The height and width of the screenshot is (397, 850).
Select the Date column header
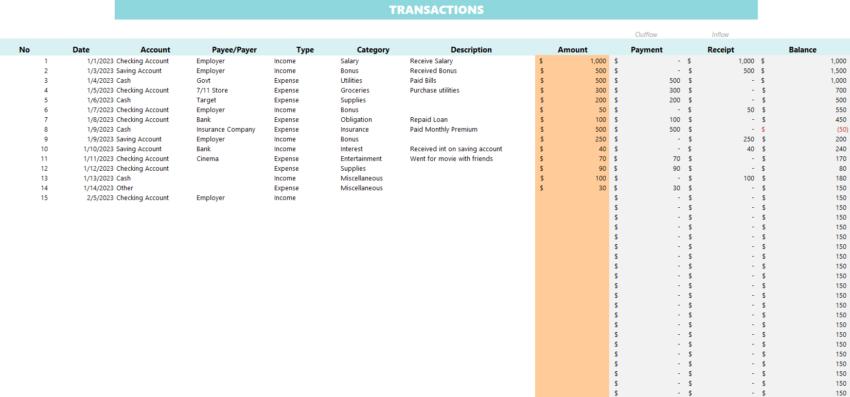pos(81,50)
